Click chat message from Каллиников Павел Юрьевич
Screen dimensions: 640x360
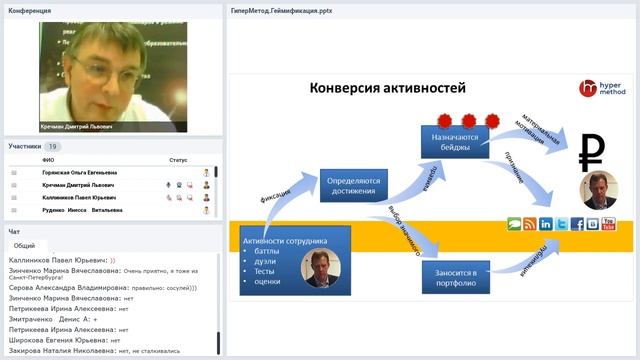tap(62, 260)
